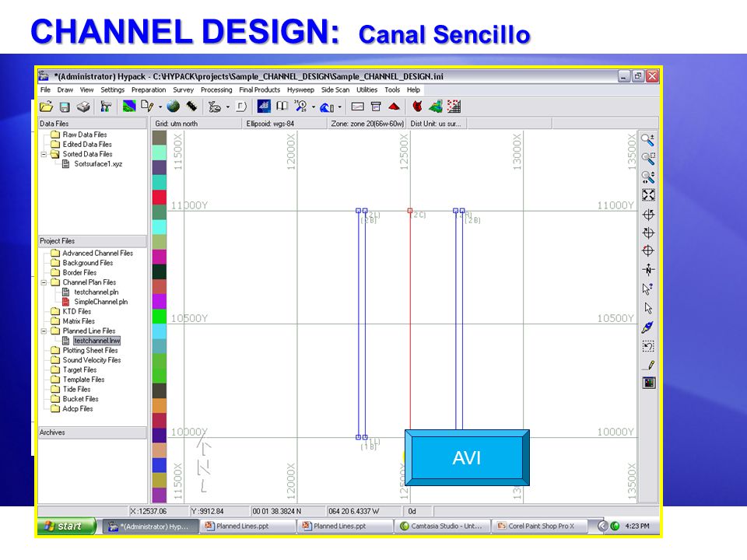Open dropdown arrow beside rabbit icon
Screen dimensions: 747x560
227,107
